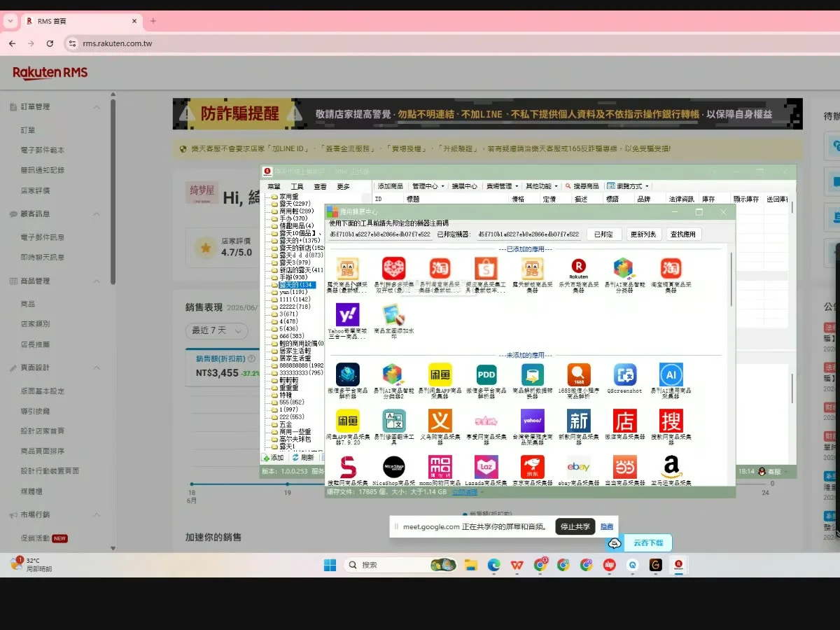Open the product image watermark tool icon

(x=393, y=314)
